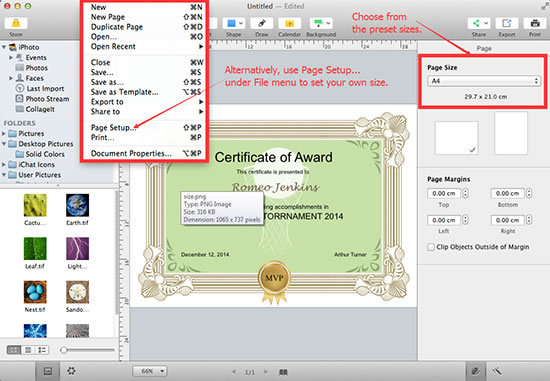Click the Certificate of Award title text

[274, 157]
